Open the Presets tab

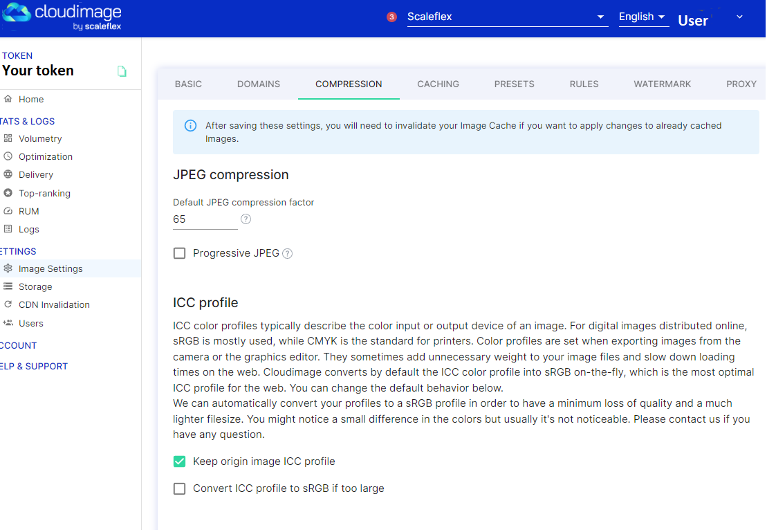(x=514, y=84)
